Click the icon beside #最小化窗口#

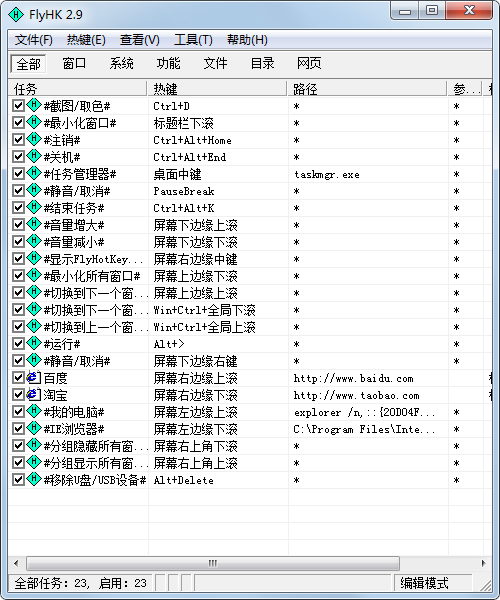(x=34, y=122)
